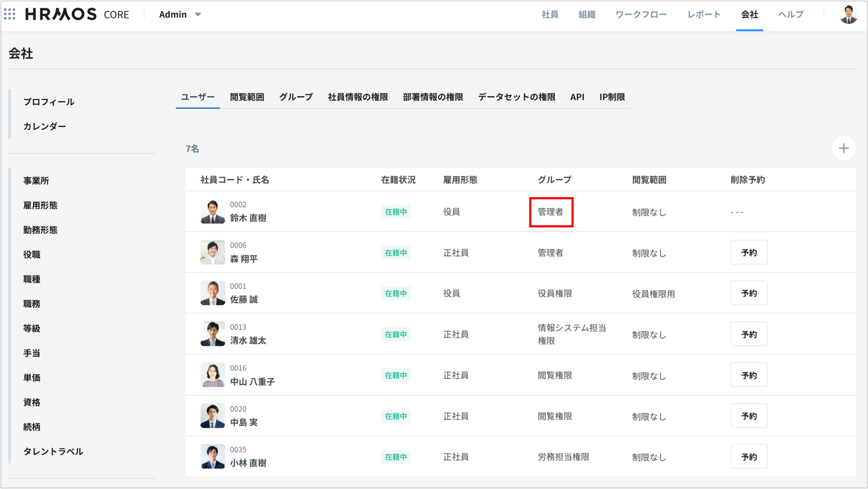Click the highlighted 管理者 group label
This screenshot has width=868, height=489.
(550, 212)
